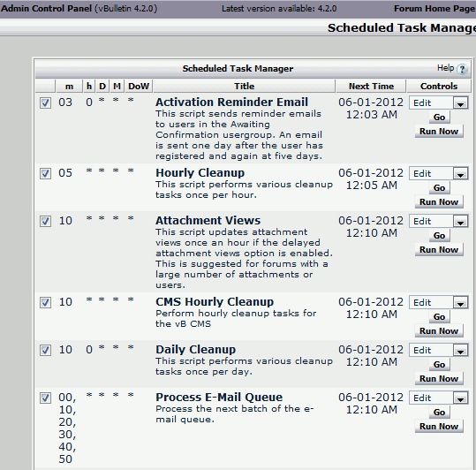Image resolution: width=476 pixels, height=470 pixels.
Task: Uncheck the Hourly Cleanup task checkbox
Action: click(x=45, y=173)
